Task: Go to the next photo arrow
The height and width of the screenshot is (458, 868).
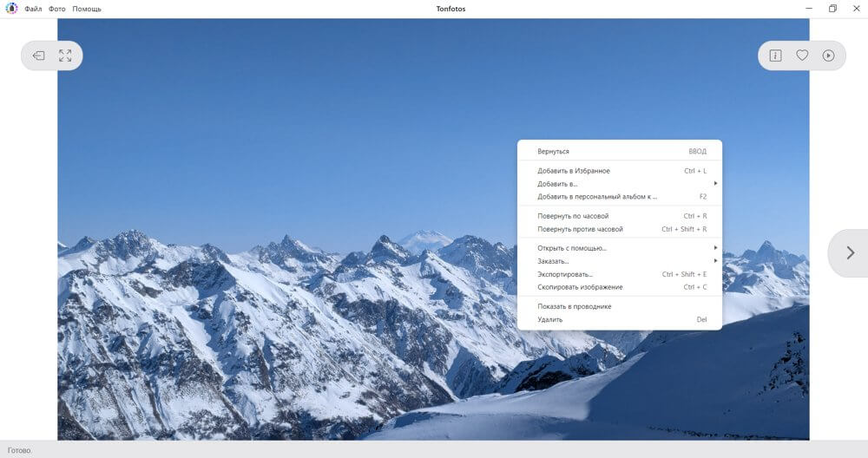Action: [851, 253]
